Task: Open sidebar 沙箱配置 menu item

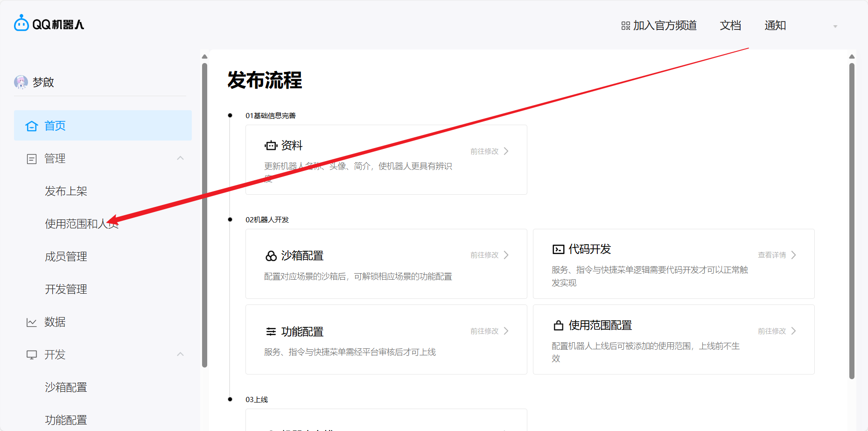Action: [x=66, y=388]
